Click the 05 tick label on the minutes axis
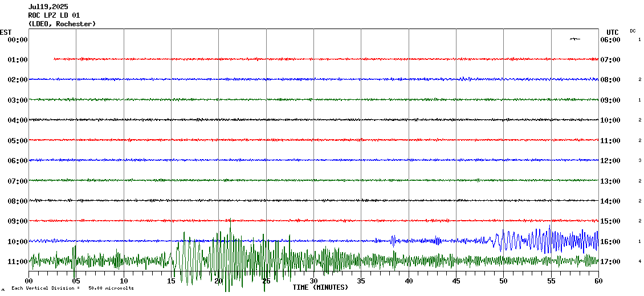Viewport: 644px width, 296px height. pos(76,281)
